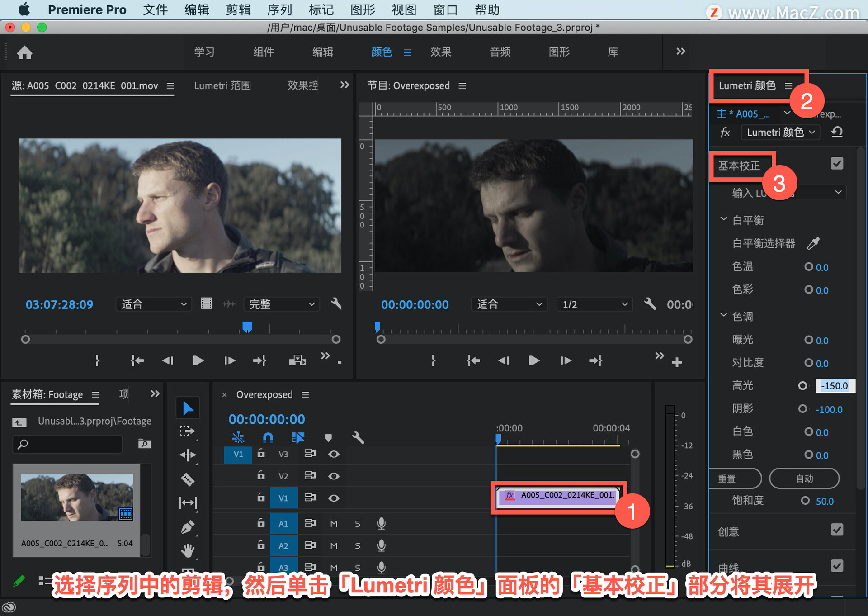Reset the Lumetri effect with the undo arrow icon
Image resolution: width=868 pixels, height=616 pixels.
pos(837,132)
